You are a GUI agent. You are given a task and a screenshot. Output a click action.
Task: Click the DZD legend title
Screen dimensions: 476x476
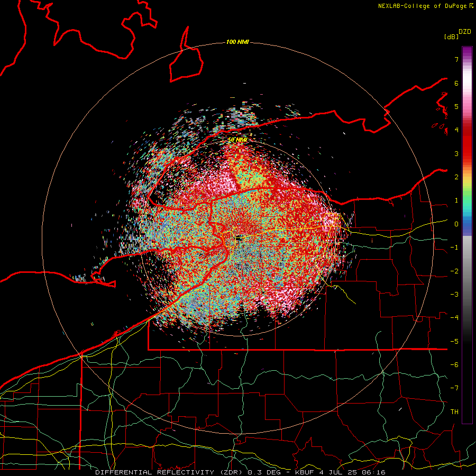(465, 32)
